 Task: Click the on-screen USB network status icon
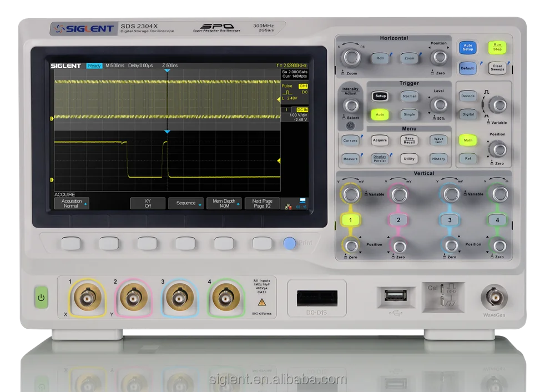289,207
